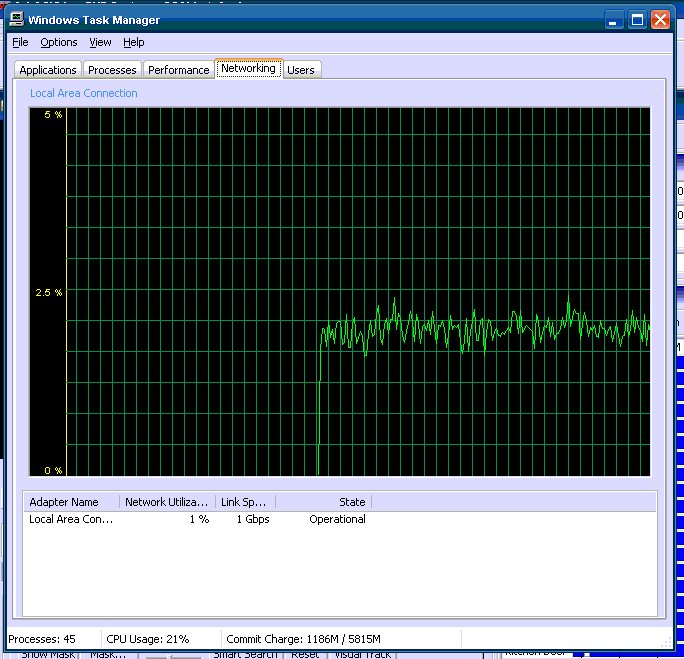Open the File menu
The width and height of the screenshot is (684, 659).
point(20,42)
